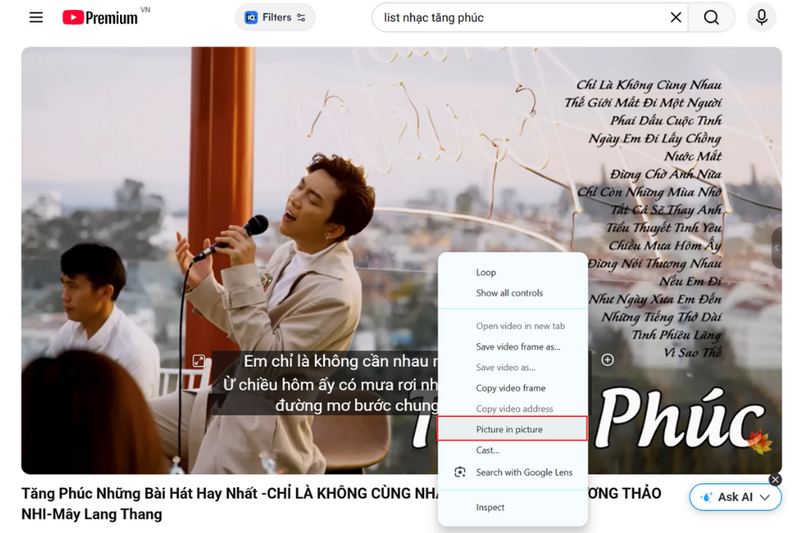This screenshot has height=533, width=800.
Task: Click the magnifier search button
Action: pos(711,17)
